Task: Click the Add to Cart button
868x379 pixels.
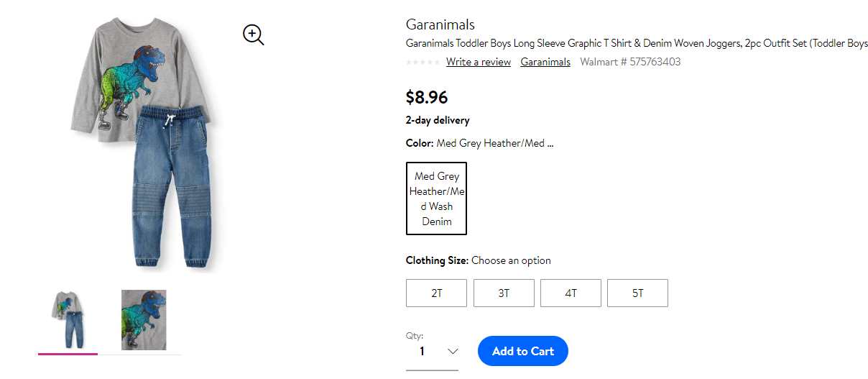Action: [523, 351]
